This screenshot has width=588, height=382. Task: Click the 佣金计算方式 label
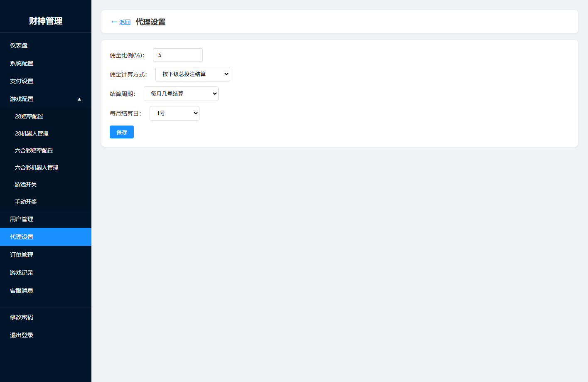pyautogui.click(x=128, y=74)
